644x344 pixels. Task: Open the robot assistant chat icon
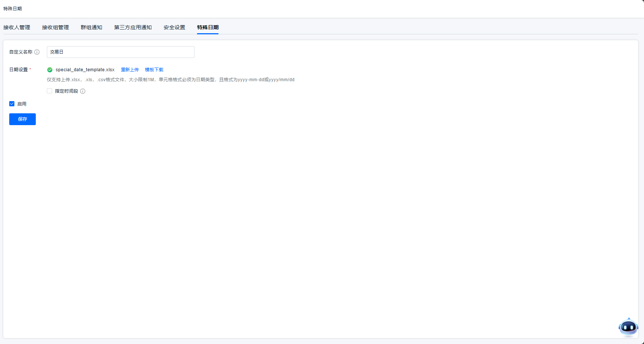628,327
